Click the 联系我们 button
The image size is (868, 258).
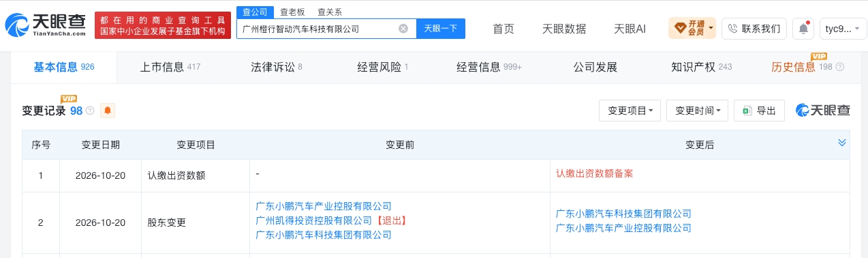pos(754,29)
